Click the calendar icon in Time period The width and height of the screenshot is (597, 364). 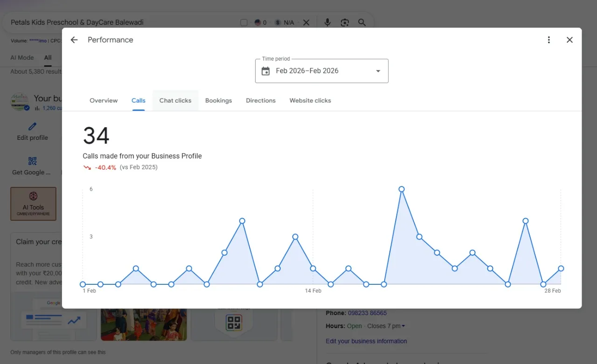click(x=265, y=71)
